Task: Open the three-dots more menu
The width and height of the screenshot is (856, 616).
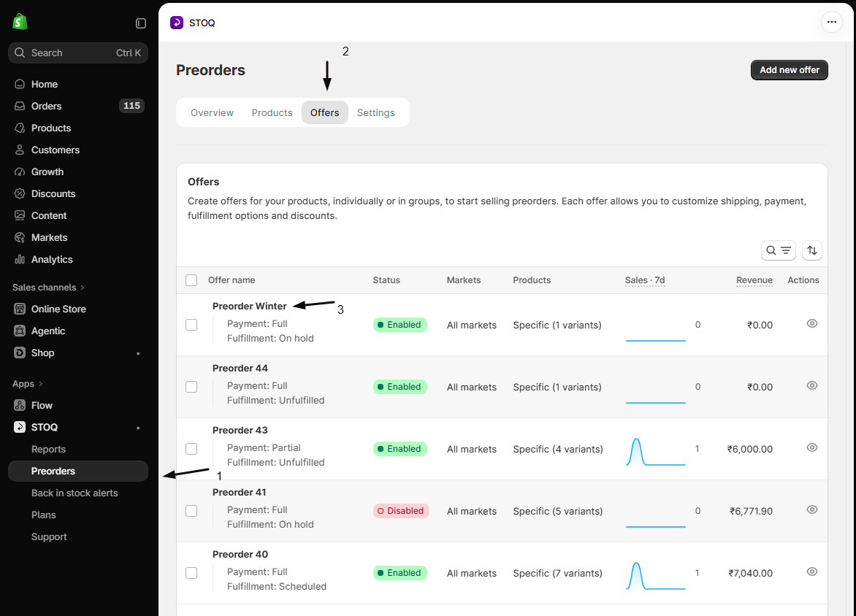Action: (x=831, y=23)
